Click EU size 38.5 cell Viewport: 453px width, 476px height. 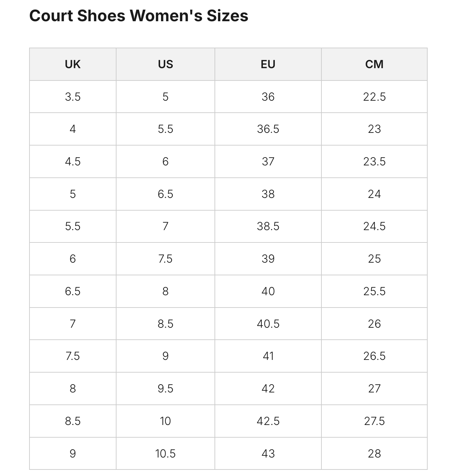268,226
